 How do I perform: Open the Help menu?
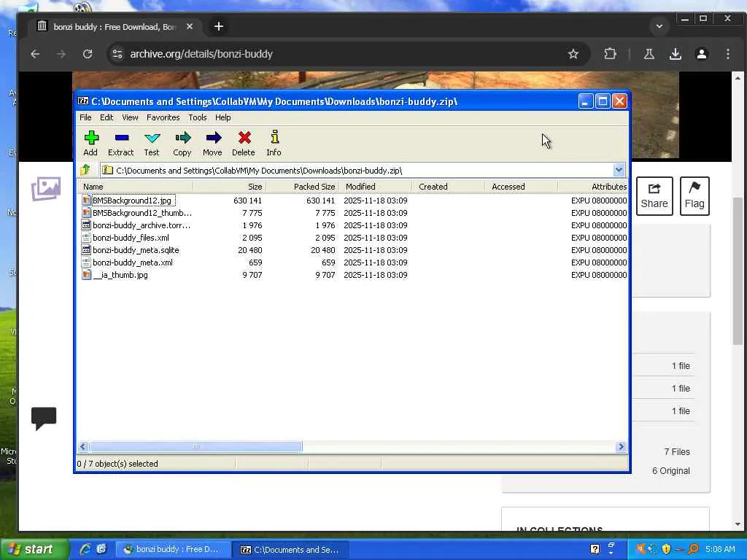(x=222, y=117)
